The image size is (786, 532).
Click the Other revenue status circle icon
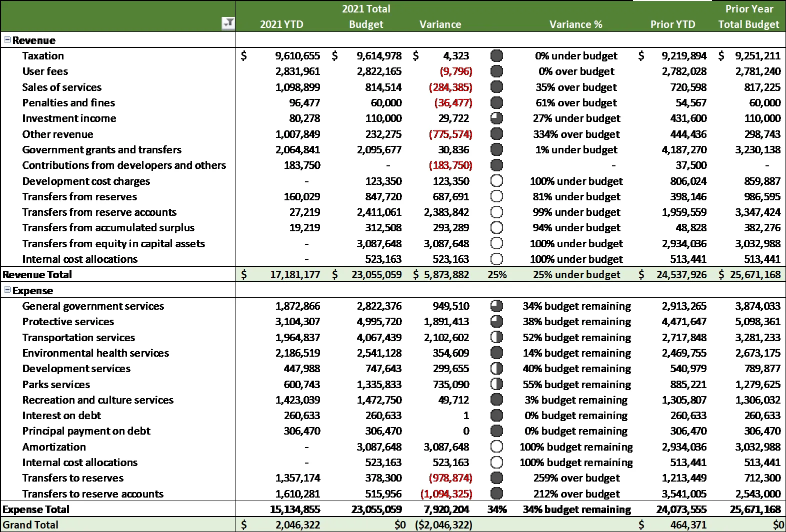496,134
